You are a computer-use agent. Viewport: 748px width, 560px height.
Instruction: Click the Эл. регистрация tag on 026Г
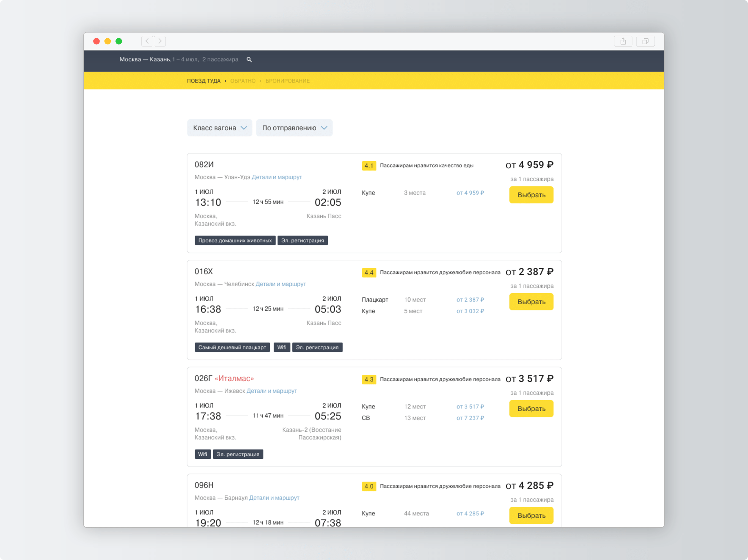238,454
